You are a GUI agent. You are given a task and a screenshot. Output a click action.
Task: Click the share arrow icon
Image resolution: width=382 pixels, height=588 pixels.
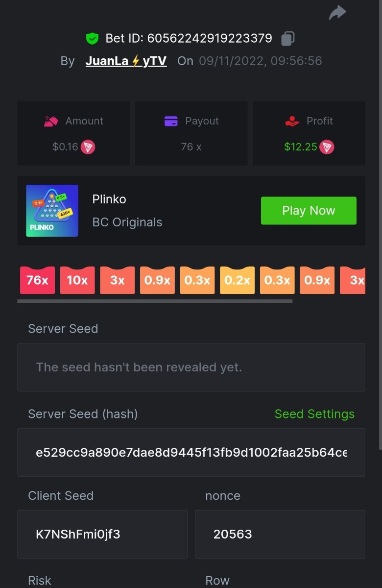[337, 13]
